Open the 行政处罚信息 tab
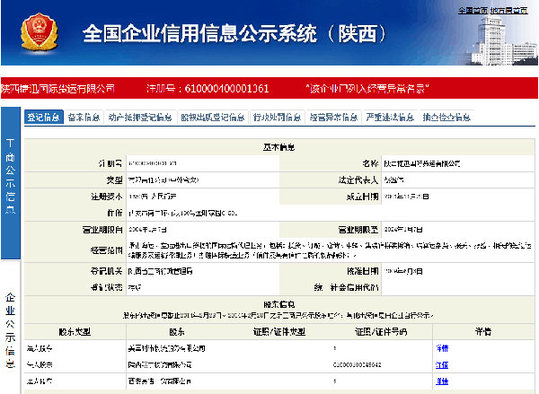This screenshot has width=539, height=394. [x=277, y=117]
